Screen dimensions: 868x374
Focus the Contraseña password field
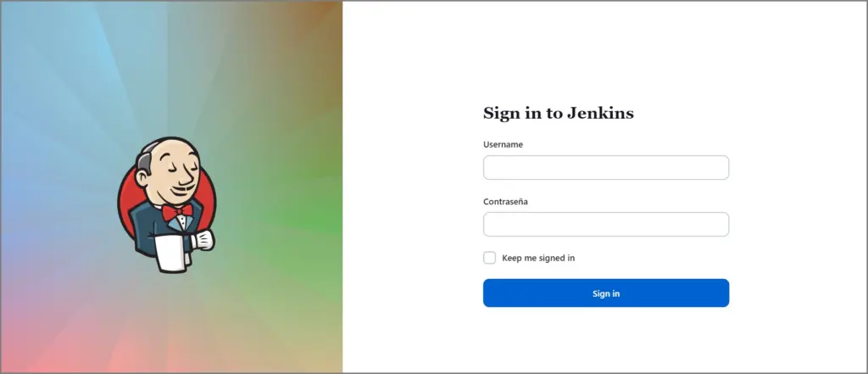[605, 225]
